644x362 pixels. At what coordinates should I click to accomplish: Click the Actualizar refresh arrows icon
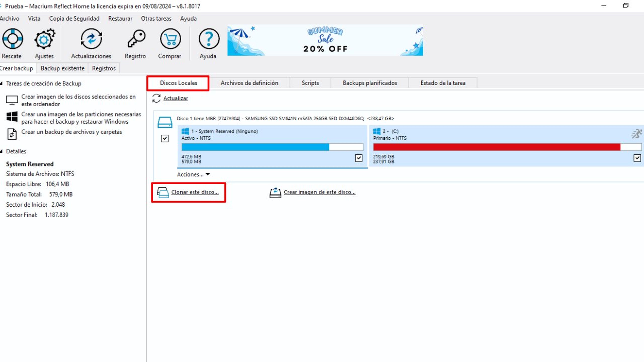pos(156,98)
